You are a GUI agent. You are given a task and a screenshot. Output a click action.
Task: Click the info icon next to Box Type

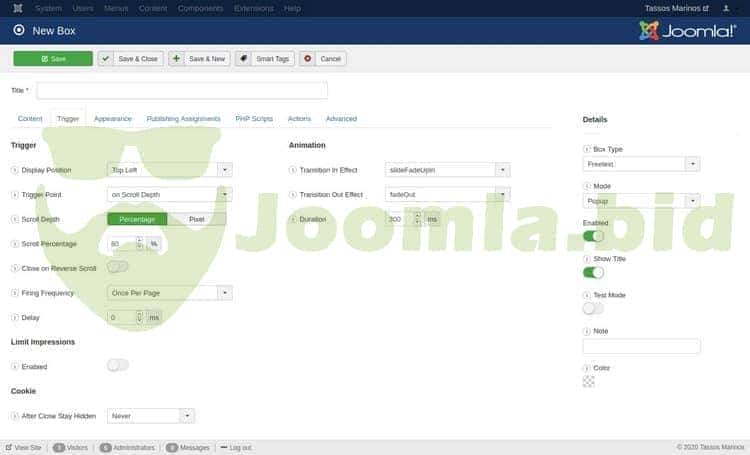tap(586, 149)
